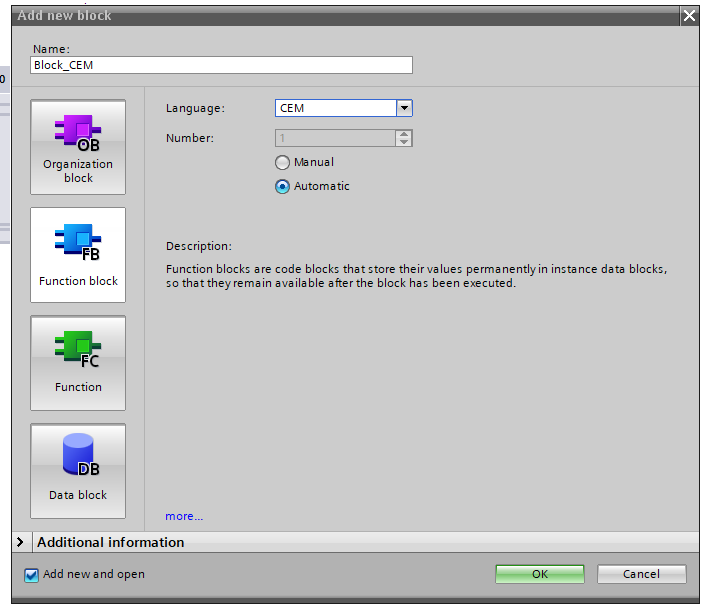This screenshot has height=614, width=715.
Task: Select the Organization block type
Action: click(x=78, y=147)
